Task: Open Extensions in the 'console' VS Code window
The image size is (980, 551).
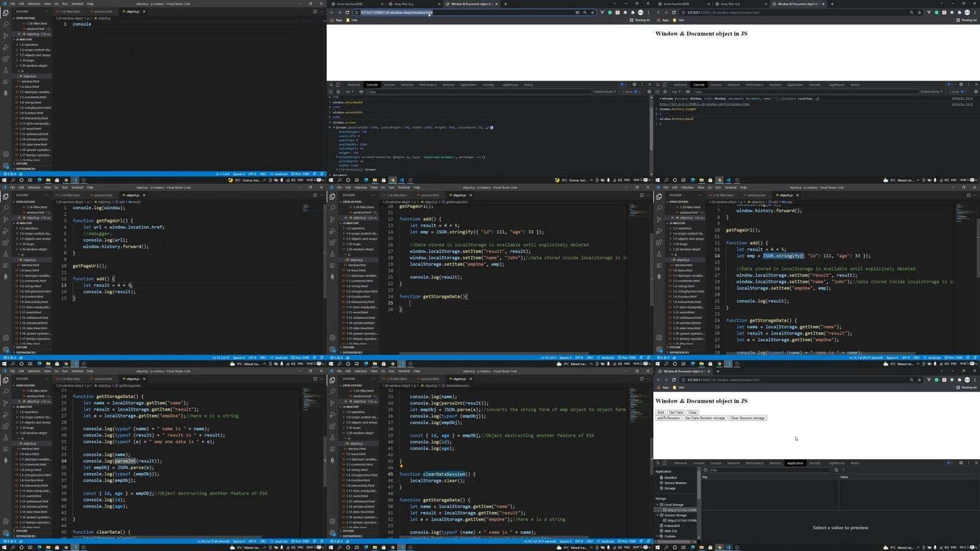Action: [x=6, y=59]
